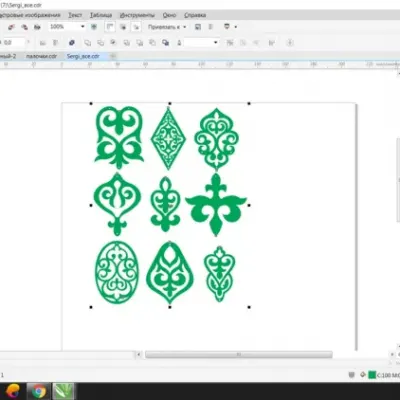Click the new document tab button after Sergi_все.cdr
Viewport: 400px width, 400px height.
coord(113,56)
